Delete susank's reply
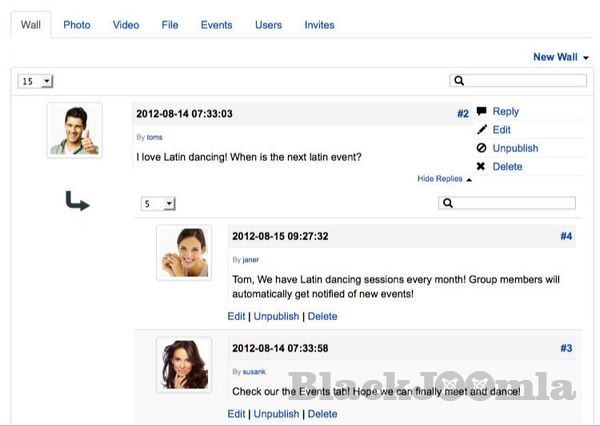This screenshot has height=426, width=600. point(322,414)
